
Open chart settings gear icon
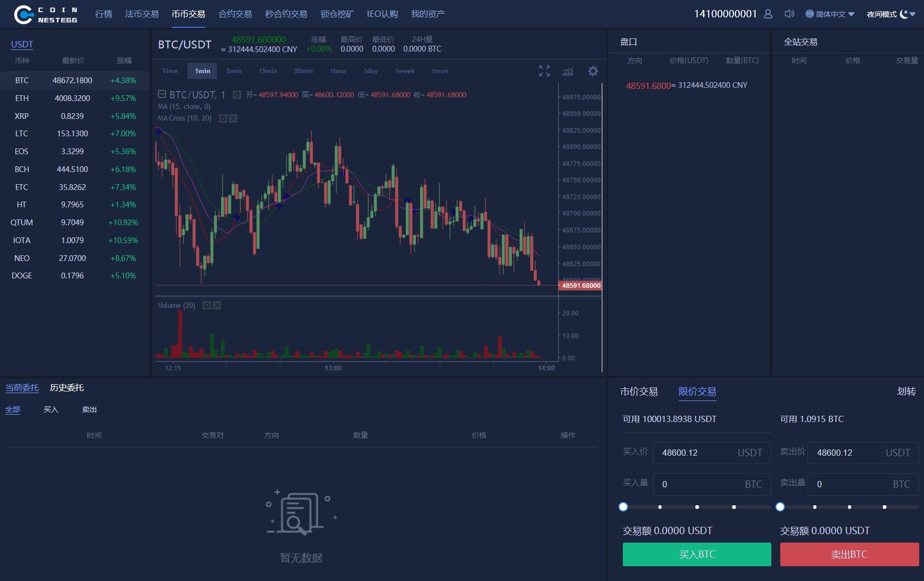pos(593,71)
